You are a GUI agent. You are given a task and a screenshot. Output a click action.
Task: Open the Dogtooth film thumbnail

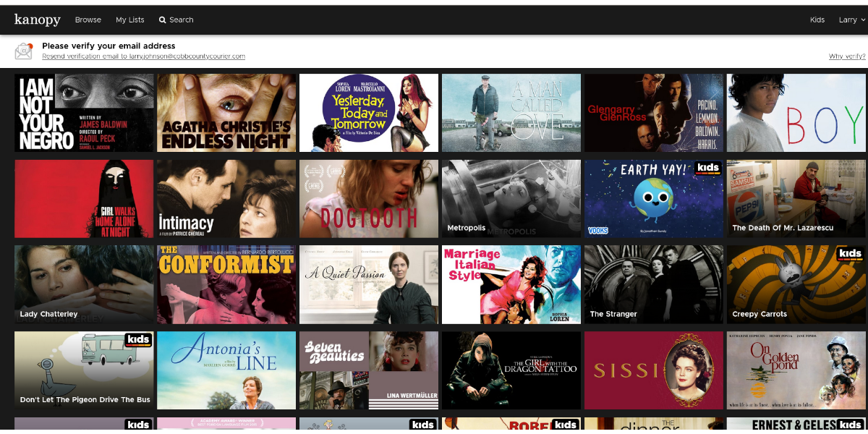point(369,198)
